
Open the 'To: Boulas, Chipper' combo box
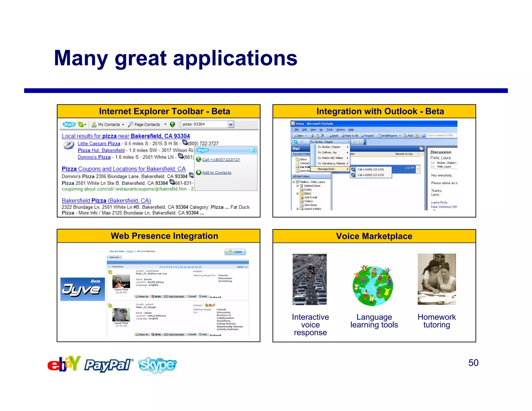(330, 142)
